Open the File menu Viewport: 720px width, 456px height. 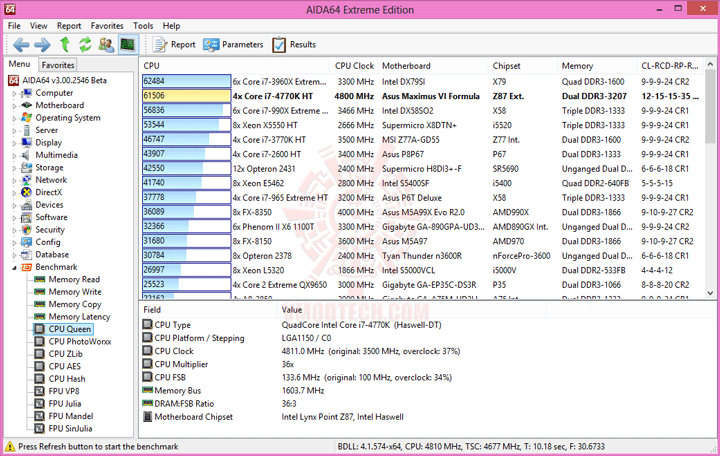click(x=14, y=26)
